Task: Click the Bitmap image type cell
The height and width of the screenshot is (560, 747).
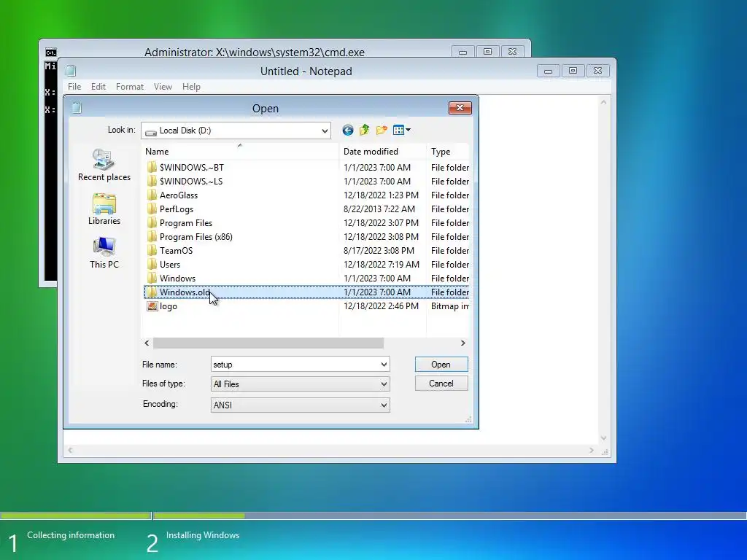Action: pos(449,306)
